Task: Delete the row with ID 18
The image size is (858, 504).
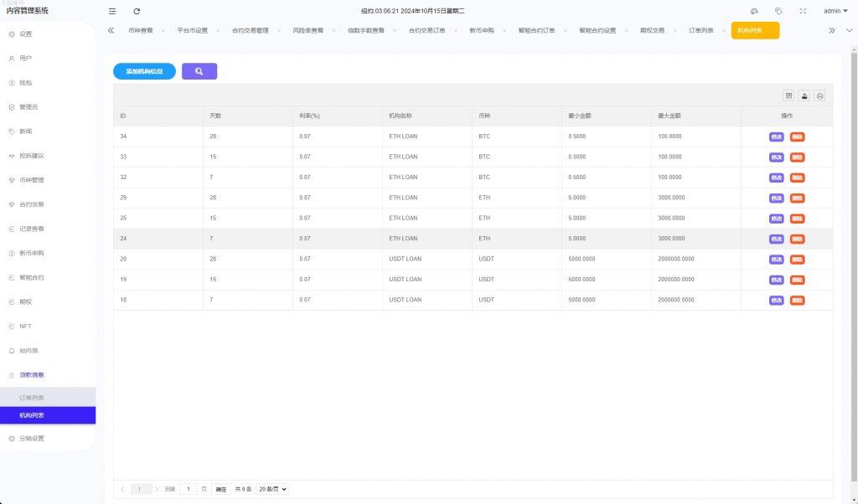Action: [x=798, y=300]
